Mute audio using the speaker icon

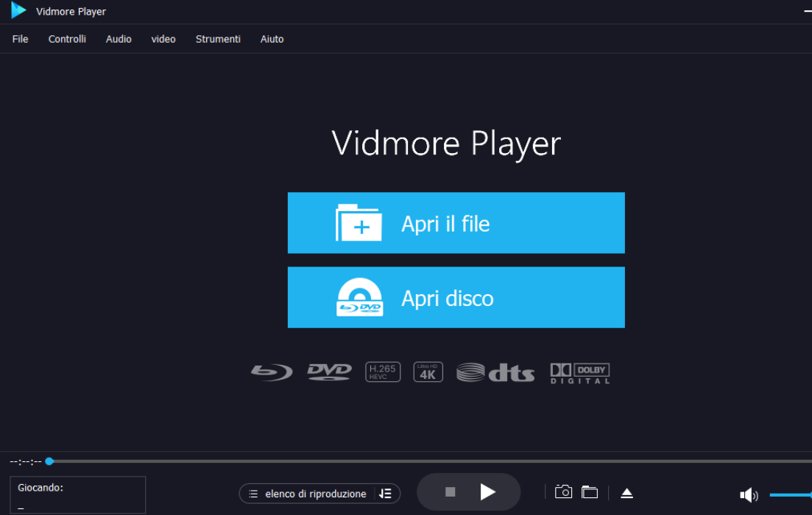pos(748,495)
